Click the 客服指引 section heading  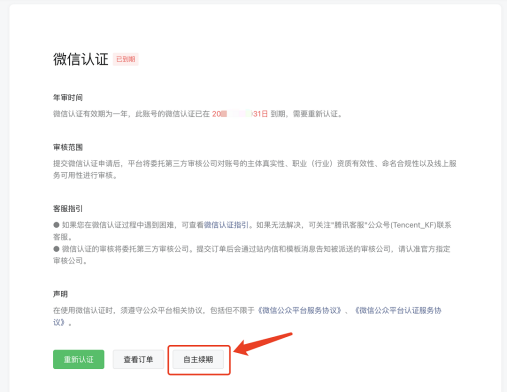point(68,209)
